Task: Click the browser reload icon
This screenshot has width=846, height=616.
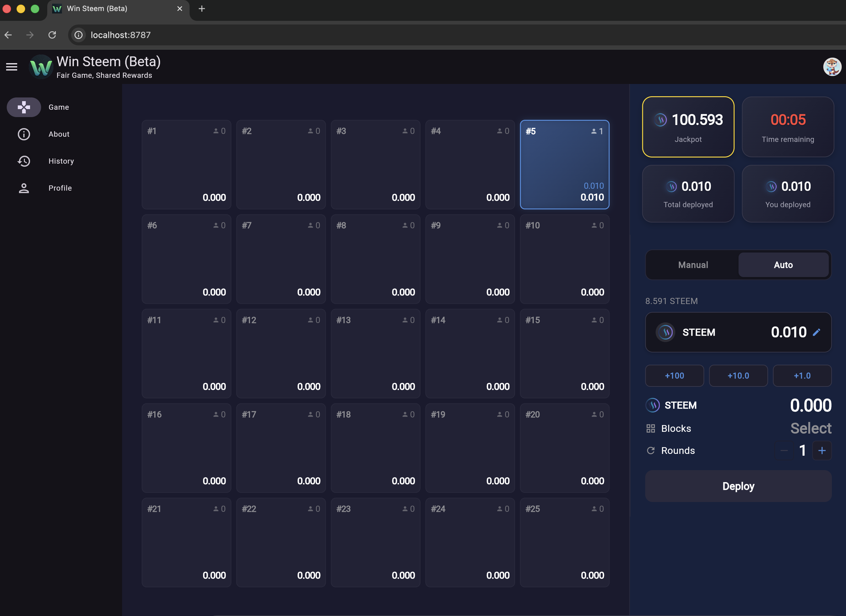Action: [x=52, y=35]
